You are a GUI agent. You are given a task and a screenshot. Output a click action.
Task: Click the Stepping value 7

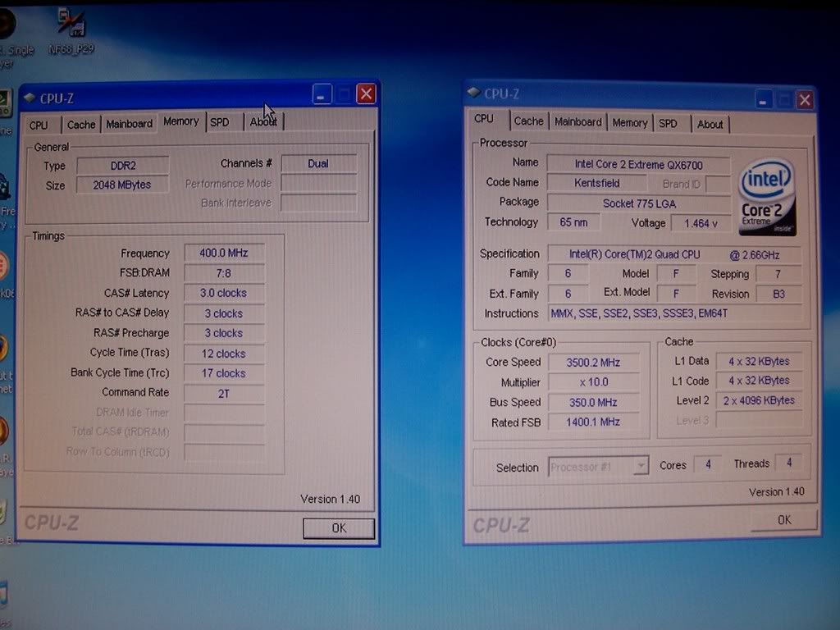[x=778, y=274]
